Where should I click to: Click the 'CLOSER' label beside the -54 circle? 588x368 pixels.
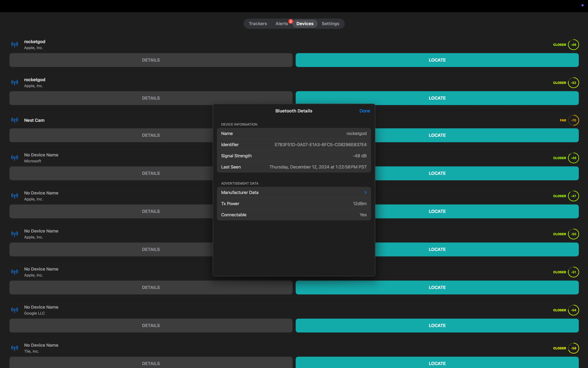click(560, 310)
